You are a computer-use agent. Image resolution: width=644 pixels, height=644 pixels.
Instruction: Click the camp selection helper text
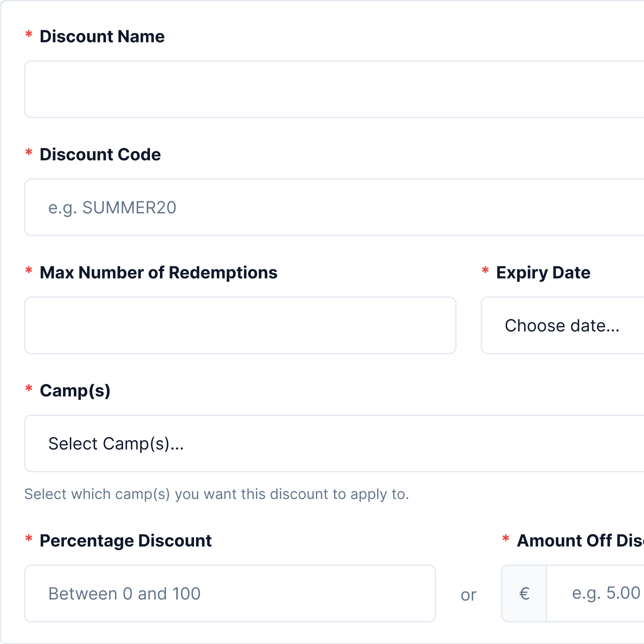(216, 495)
